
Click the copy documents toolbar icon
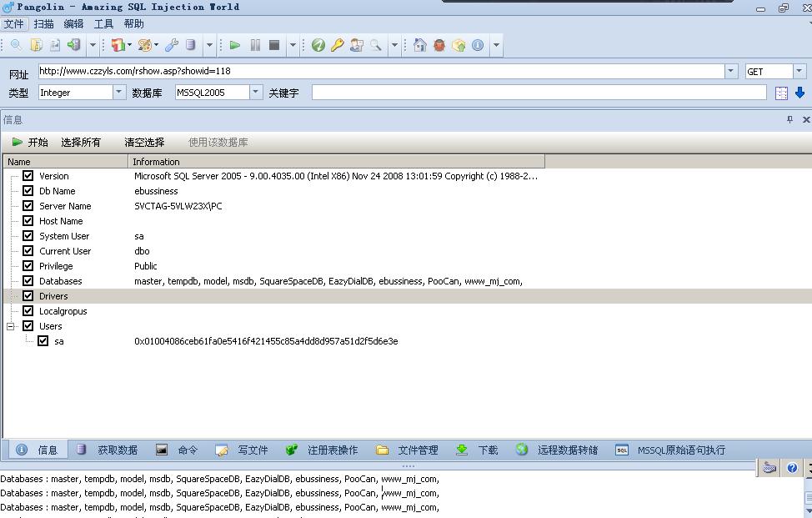pos(36,45)
